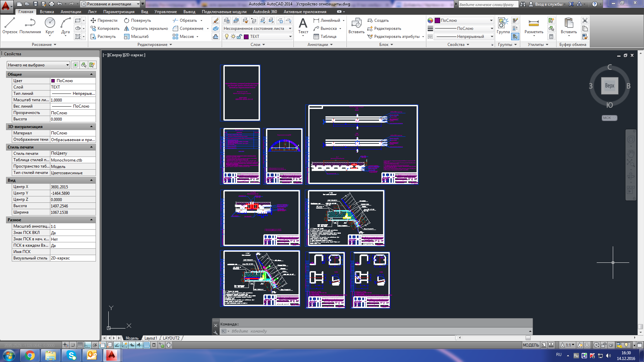
Task: Open the Аннотации ribbon tab
Action: (71, 12)
